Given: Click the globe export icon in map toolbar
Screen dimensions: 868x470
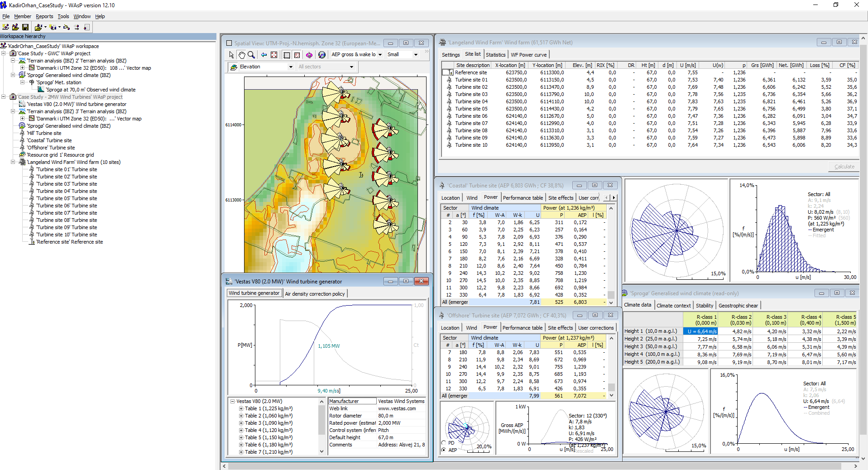Looking at the screenshot, I should pyautogui.click(x=322, y=55).
